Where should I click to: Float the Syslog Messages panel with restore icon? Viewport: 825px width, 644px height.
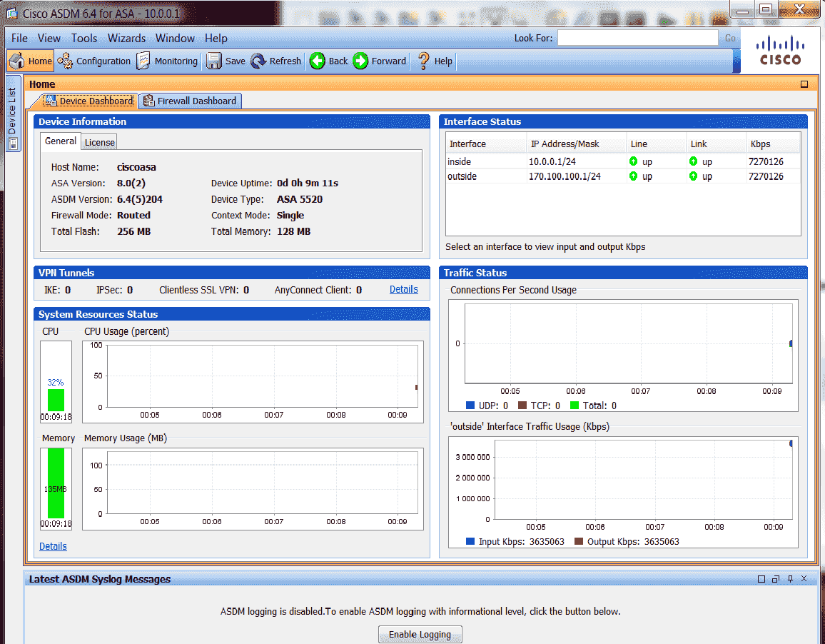click(776, 579)
